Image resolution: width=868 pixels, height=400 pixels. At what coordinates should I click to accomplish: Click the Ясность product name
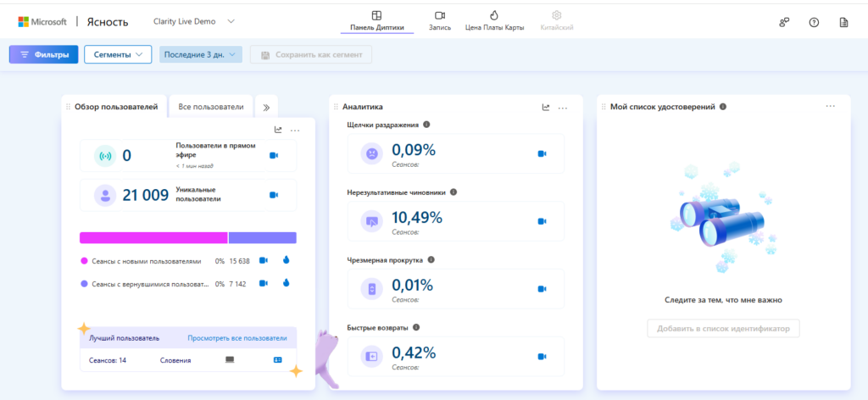tap(108, 22)
